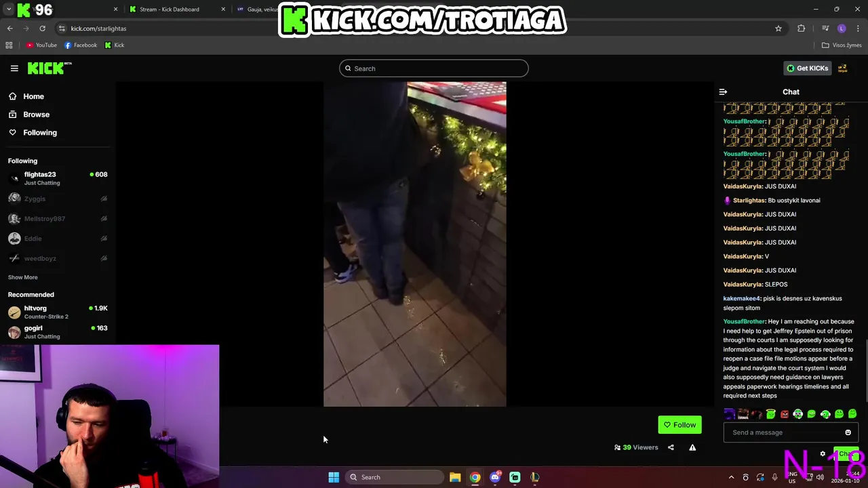Expand Show More followed channels

click(x=22, y=277)
